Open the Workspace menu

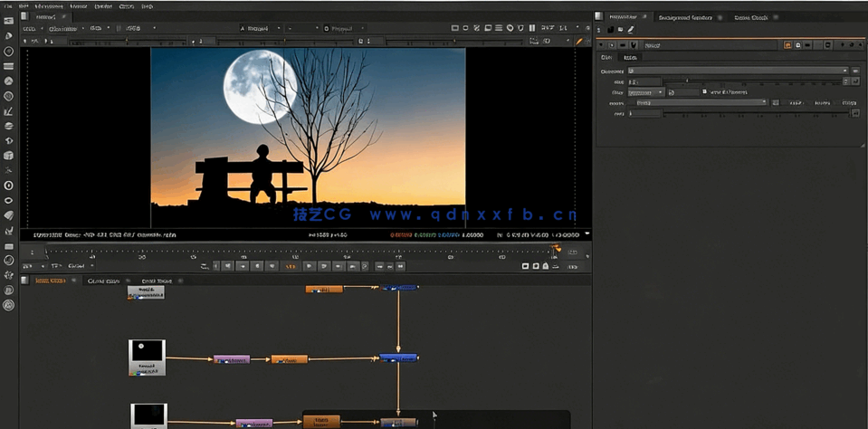pyautogui.click(x=49, y=5)
